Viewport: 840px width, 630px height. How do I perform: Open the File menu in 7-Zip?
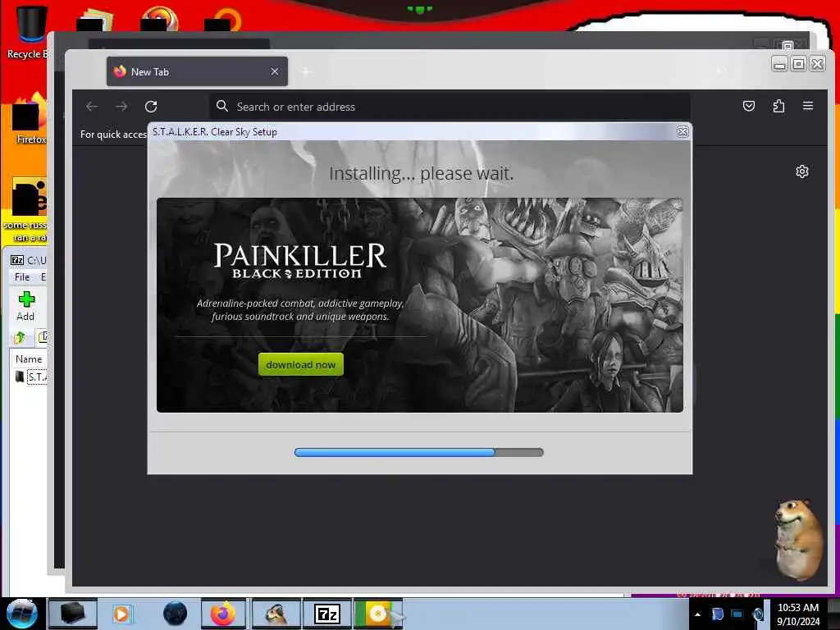[x=22, y=277]
